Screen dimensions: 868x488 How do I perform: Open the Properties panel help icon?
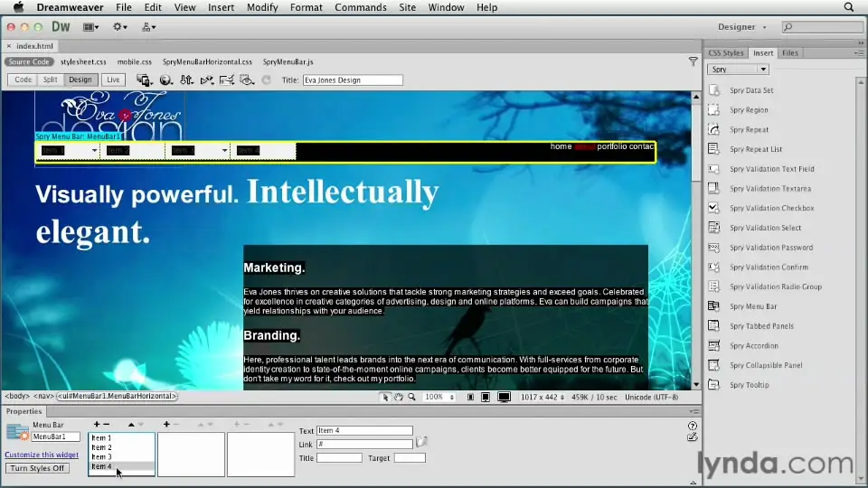point(693,426)
